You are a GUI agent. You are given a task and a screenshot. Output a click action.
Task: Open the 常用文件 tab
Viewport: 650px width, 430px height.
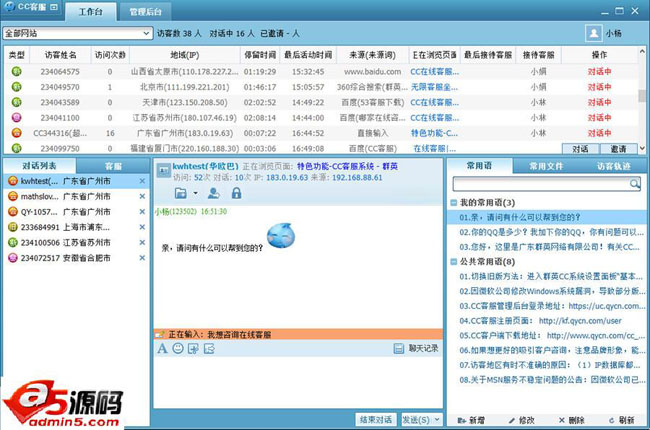pos(545,166)
